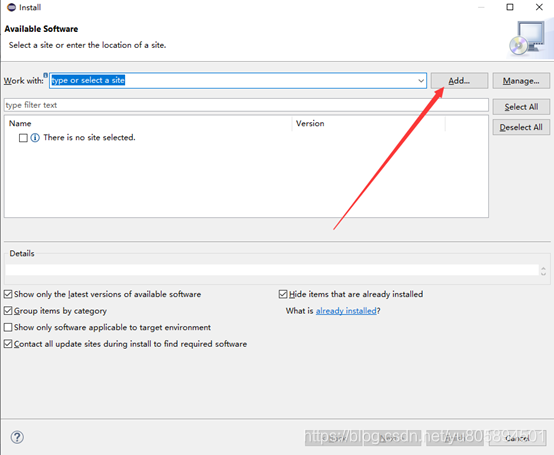Click the Cancel button

click(x=517, y=438)
